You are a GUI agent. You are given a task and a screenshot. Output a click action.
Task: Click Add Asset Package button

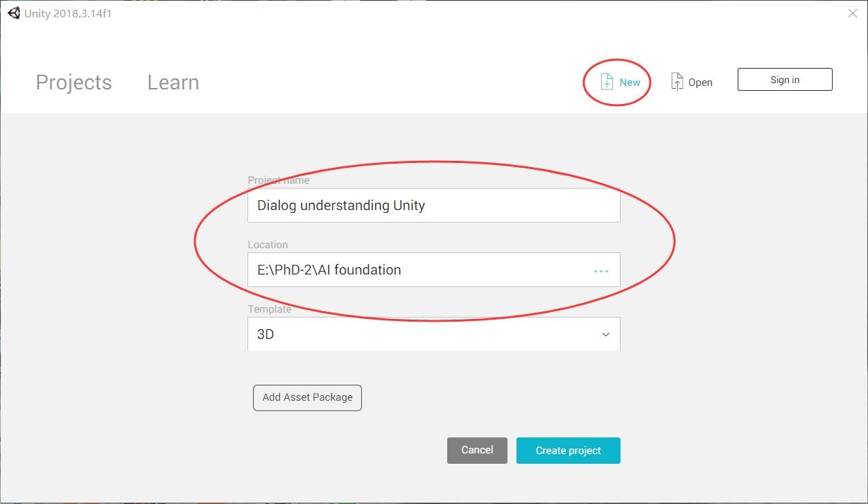(x=307, y=397)
